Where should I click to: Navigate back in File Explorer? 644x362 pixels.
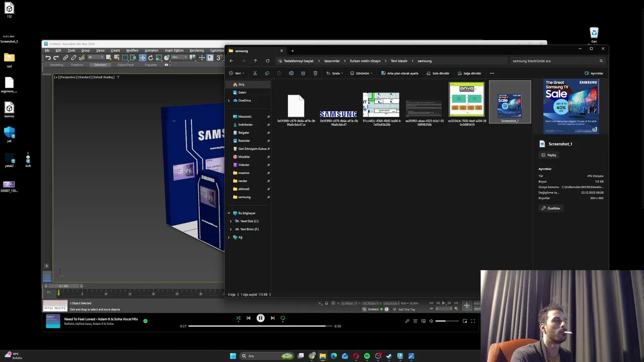231,61
